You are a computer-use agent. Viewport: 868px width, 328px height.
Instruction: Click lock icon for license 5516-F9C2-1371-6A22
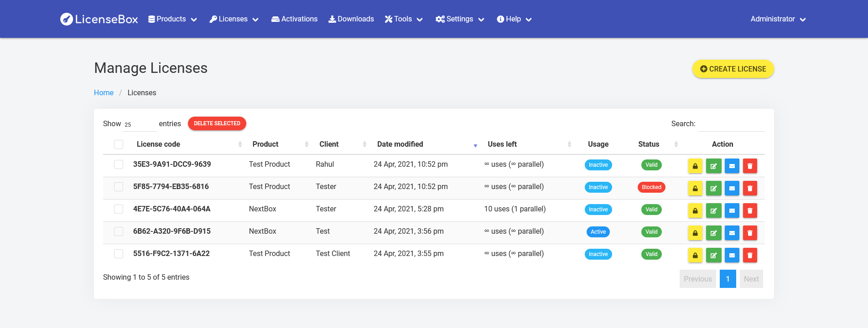(x=695, y=255)
